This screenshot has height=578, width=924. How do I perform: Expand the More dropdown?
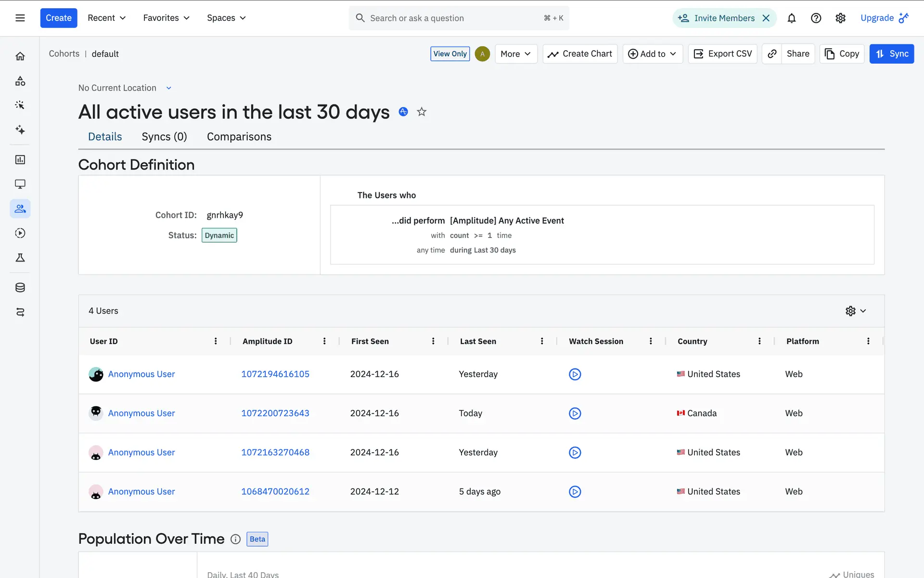tap(515, 54)
